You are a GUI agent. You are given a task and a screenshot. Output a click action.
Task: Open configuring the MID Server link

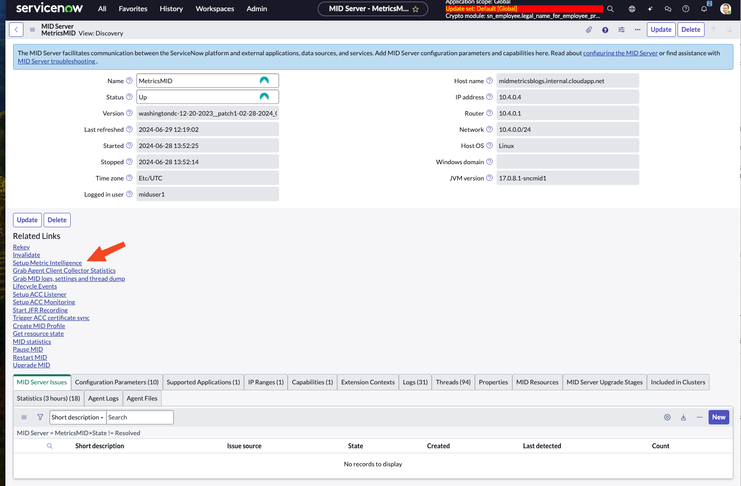620,53
